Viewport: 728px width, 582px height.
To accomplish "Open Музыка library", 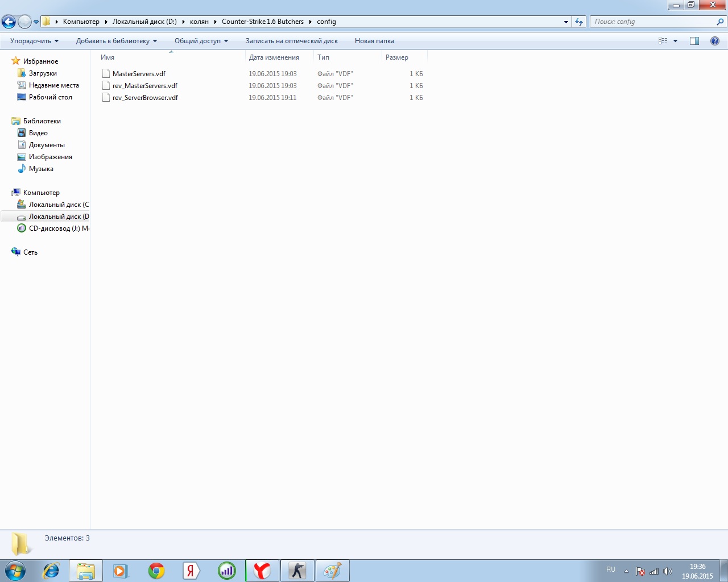I will point(41,169).
